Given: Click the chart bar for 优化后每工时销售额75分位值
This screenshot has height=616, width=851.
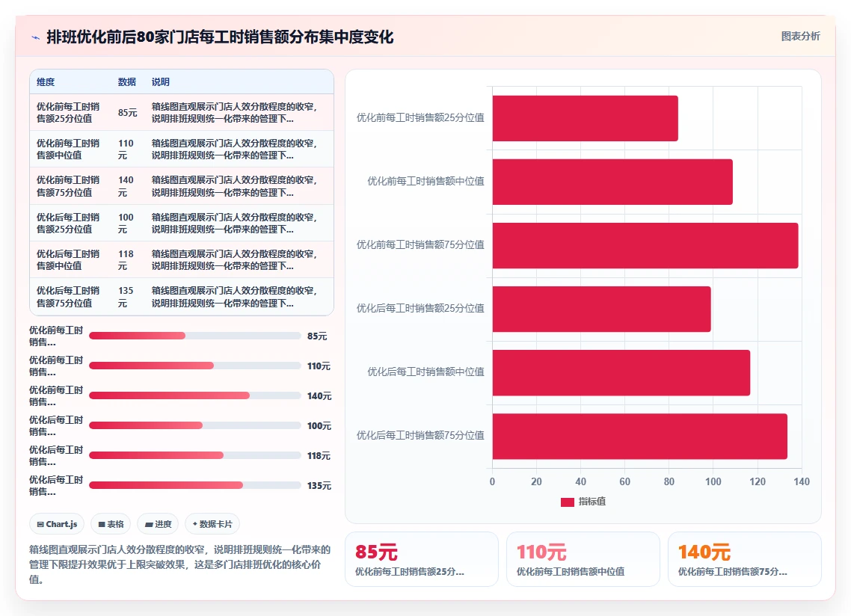Looking at the screenshot, I should (640, 437).
